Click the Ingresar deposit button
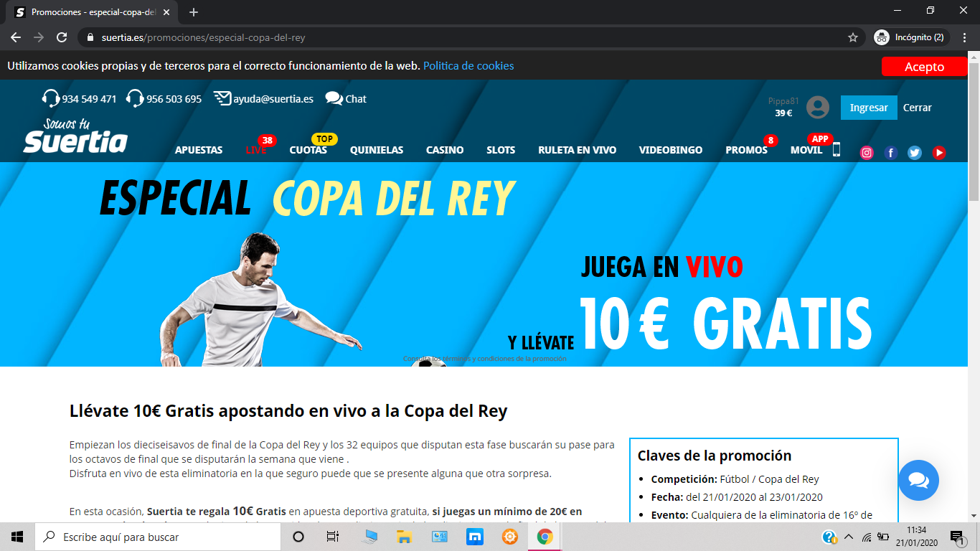The image size is (980, 551). point(869,108)
